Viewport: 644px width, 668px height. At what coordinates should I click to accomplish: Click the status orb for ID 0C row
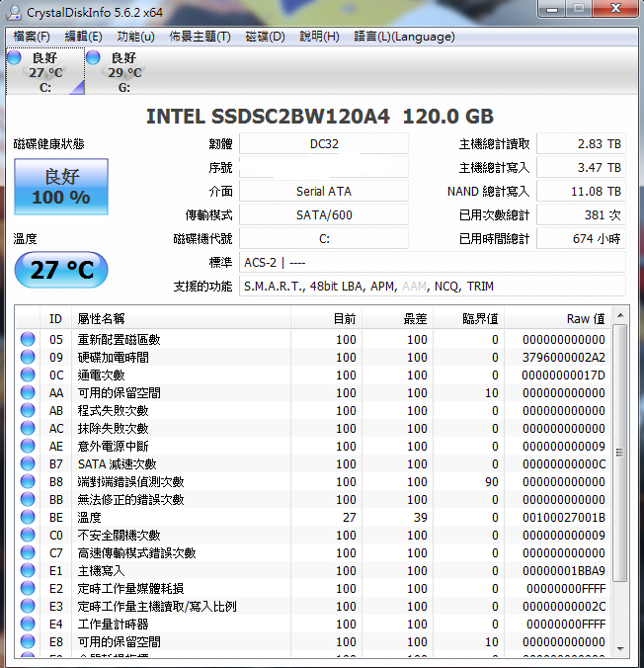tap(28, 375)
